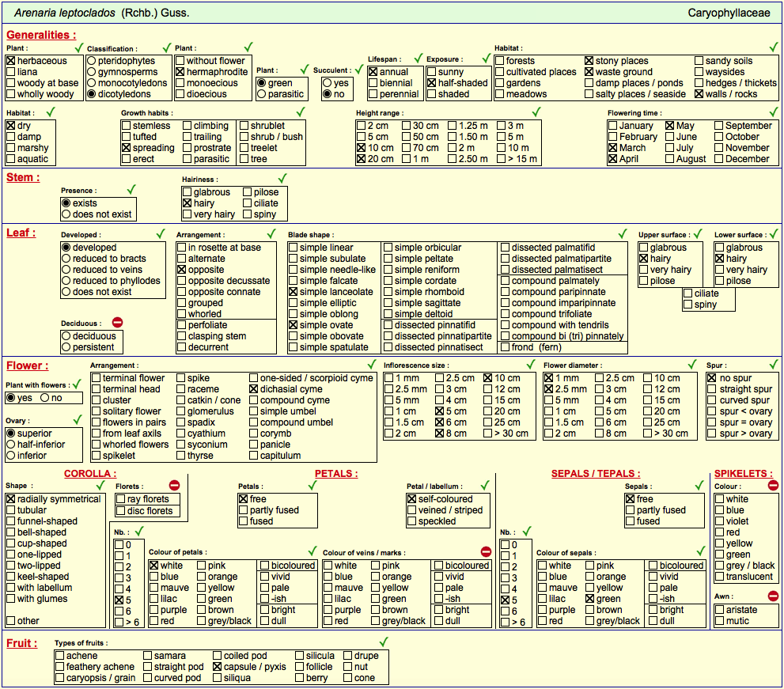The image size is (784, 689).
Task: Click the green check mark beside Flower diameter
Action: [692, 365]
